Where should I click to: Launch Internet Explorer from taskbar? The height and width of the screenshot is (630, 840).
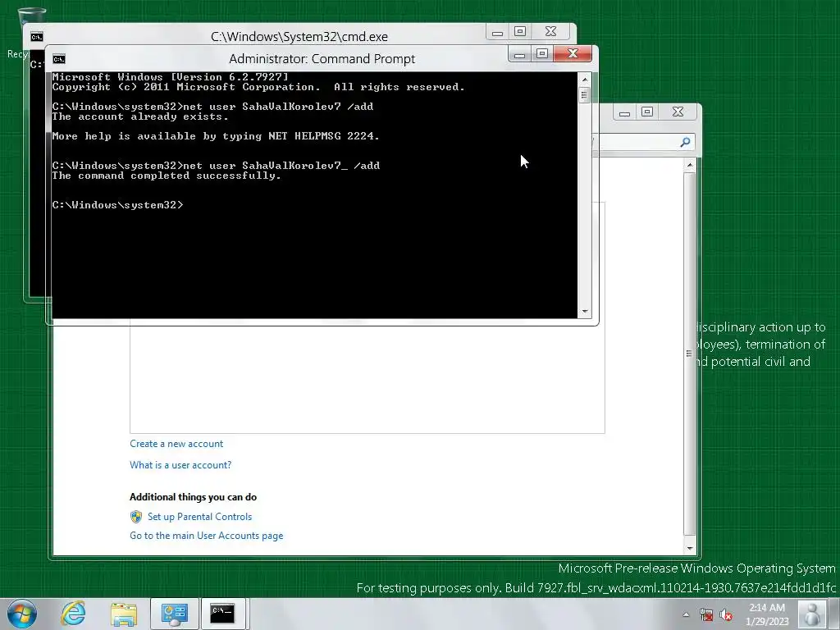coord(73,614)
